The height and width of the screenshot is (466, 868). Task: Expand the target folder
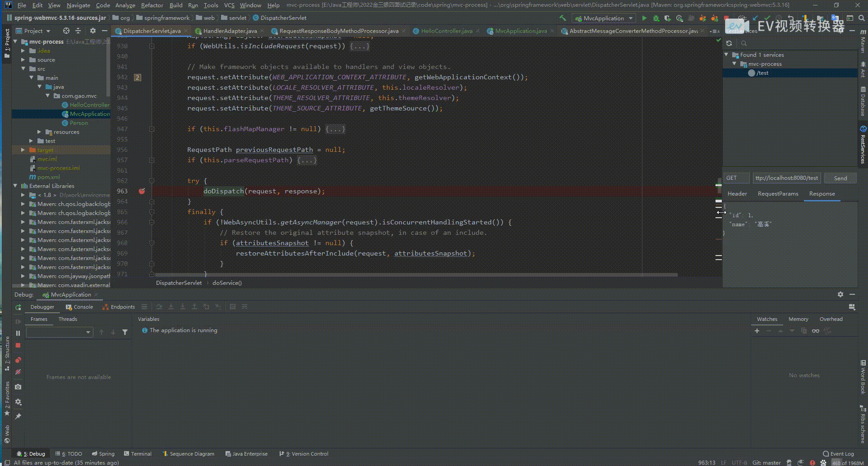[x=23, y=150]
